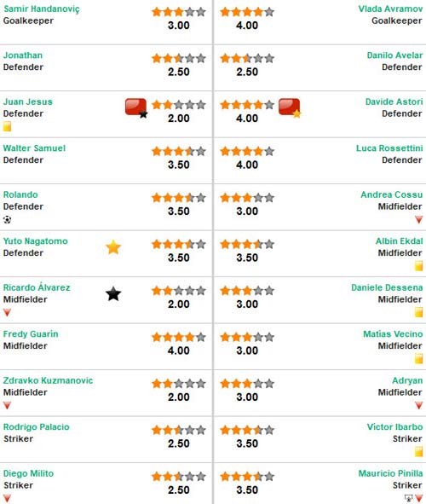The height and width of the screenshot is (504, 426).
Task: Click Andrea Cossu substitution arrow
Action: 418,219
